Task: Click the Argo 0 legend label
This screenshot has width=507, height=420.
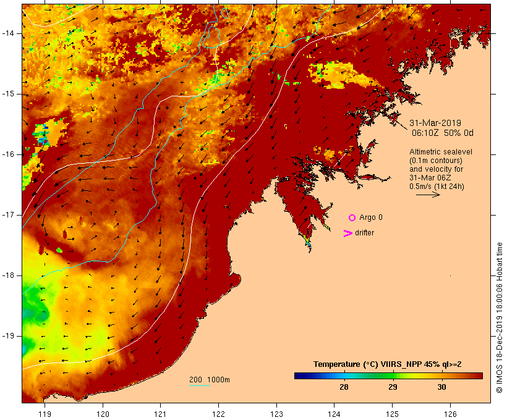Action: click(371, 217)
